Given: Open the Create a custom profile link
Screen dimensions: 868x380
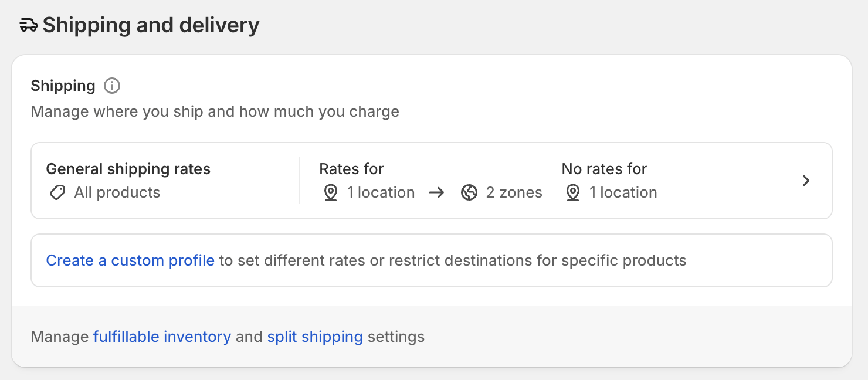Looking at the screenshot, I should point(130,260).
